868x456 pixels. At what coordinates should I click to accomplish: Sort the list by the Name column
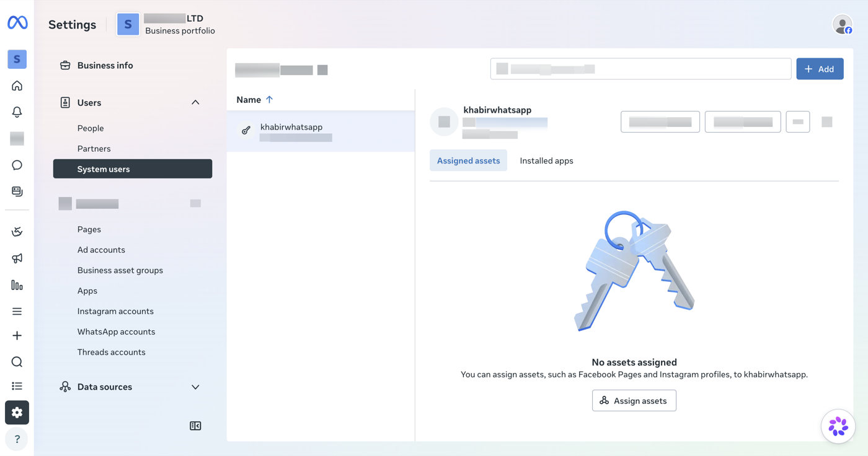255,99
